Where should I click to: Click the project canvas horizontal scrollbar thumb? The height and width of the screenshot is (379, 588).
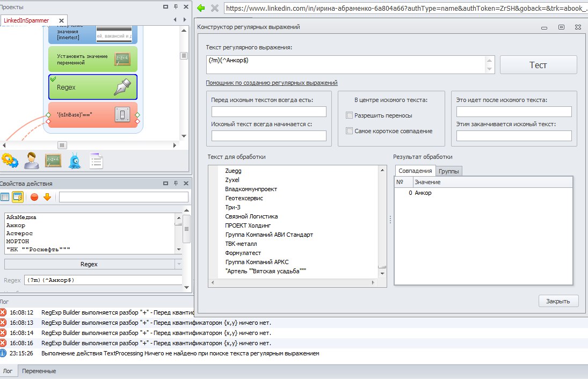62,145
